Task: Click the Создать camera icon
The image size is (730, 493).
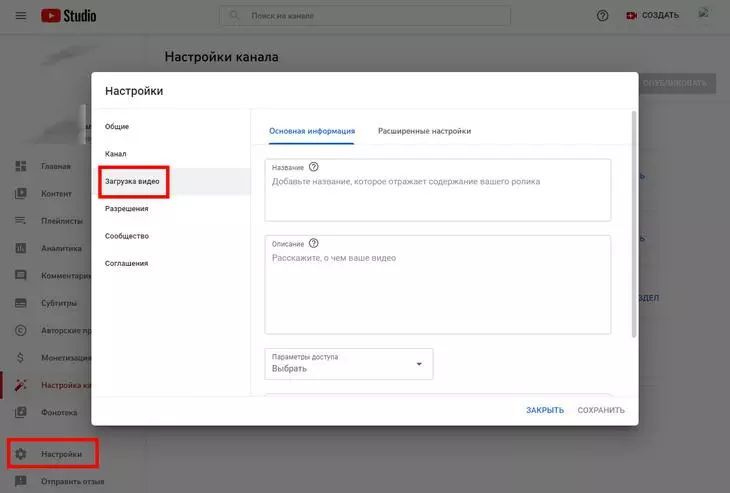Action: 630,16
